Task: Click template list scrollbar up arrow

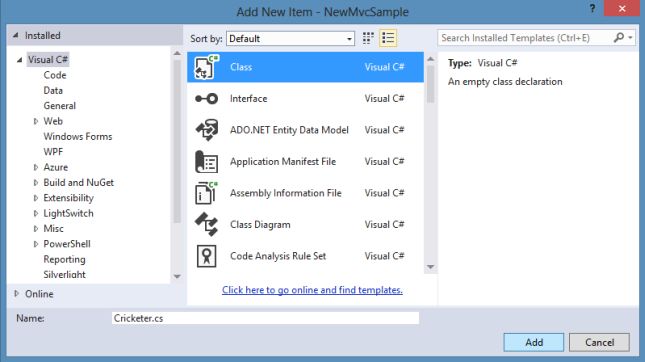Action: click(430, 59)
